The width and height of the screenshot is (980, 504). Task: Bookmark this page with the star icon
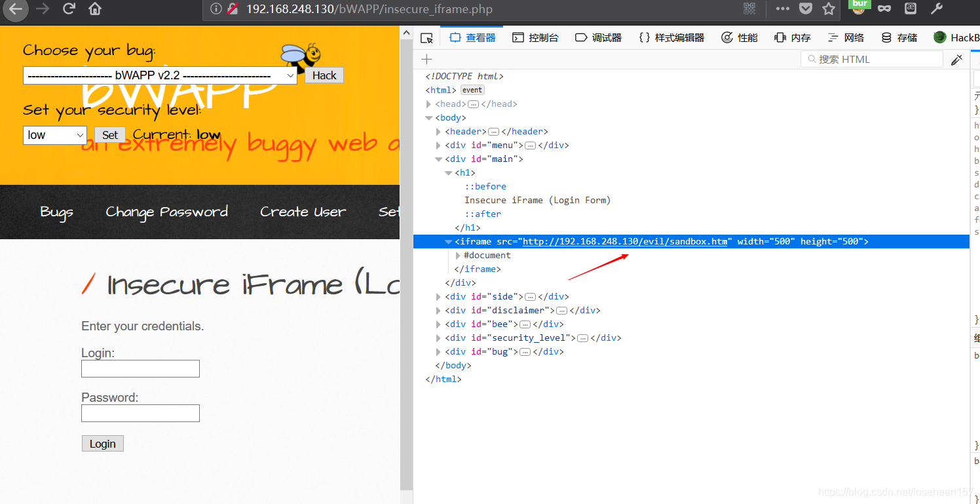pyautogui.click(x=829, y=9)
